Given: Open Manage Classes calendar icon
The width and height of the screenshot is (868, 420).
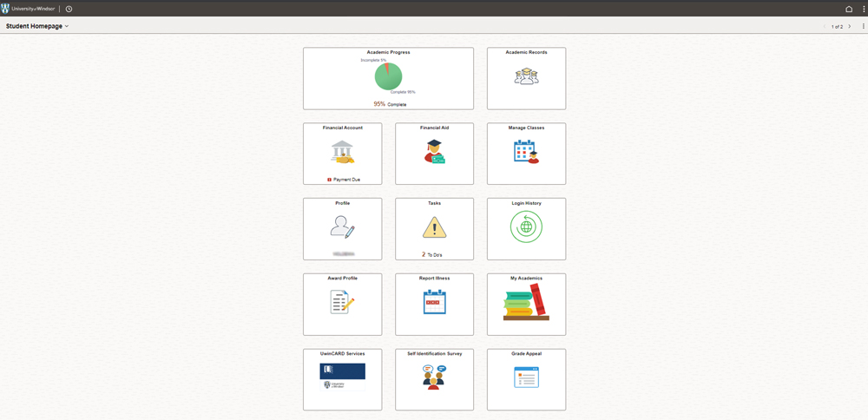Looking at the screenshot, I should pos(526,152).
